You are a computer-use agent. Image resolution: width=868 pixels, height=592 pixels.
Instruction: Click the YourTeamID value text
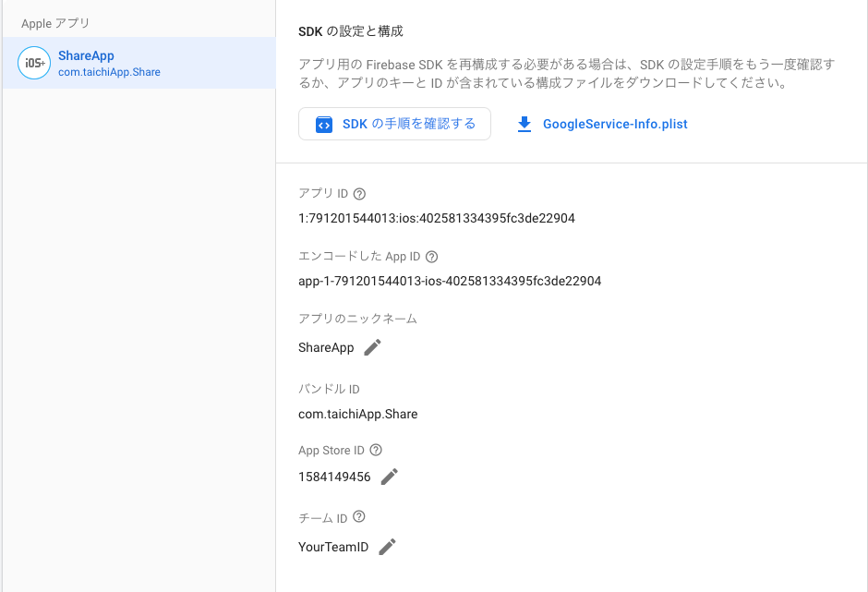(333, 547)
